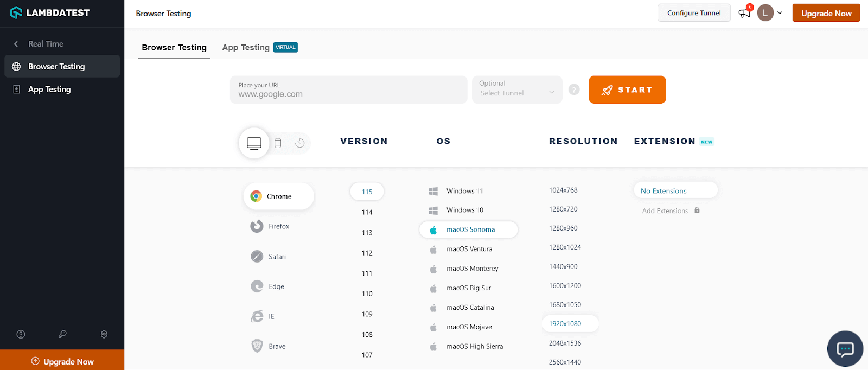Click the URL input field
This screenshot has width=868, height=370.
[x=348, y=90]
